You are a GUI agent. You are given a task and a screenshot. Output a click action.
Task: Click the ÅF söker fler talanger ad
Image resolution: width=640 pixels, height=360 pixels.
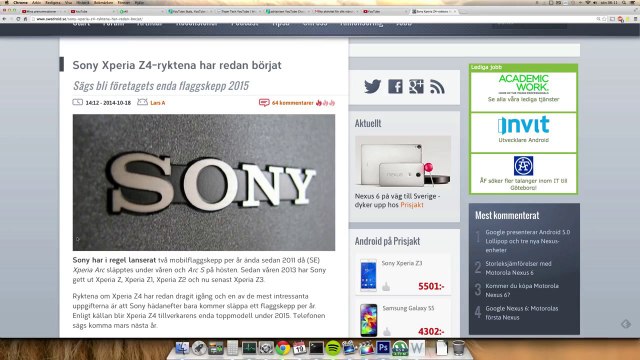point(523,173)
